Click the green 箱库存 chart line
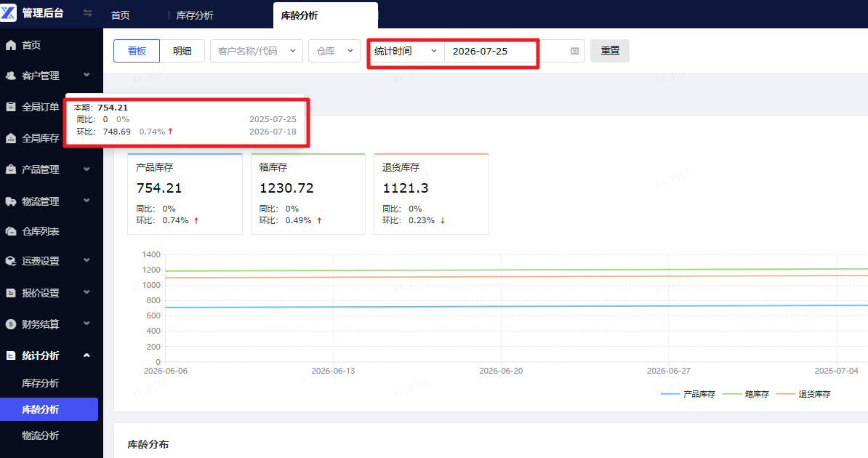 (x=517, y=270)
